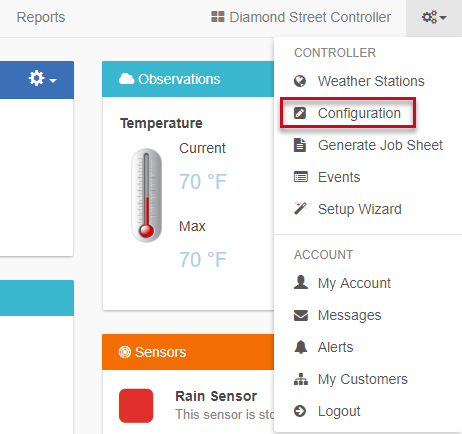Expand the blue panel's gear dropdown
Image resolution: width=462 pixels, height=434 pixels.
43,79
